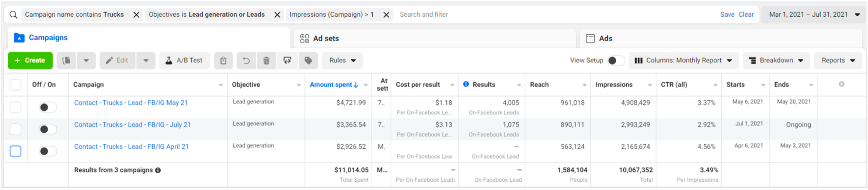Click the info icon beside Results from 3 campaigns
868x190 pixels.
(158, 171)
